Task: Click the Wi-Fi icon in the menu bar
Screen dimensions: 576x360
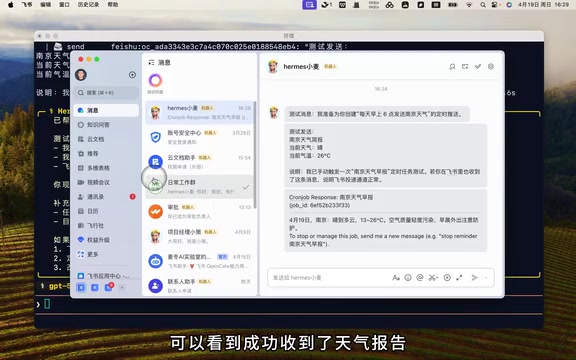Action: tap(469, 5)
